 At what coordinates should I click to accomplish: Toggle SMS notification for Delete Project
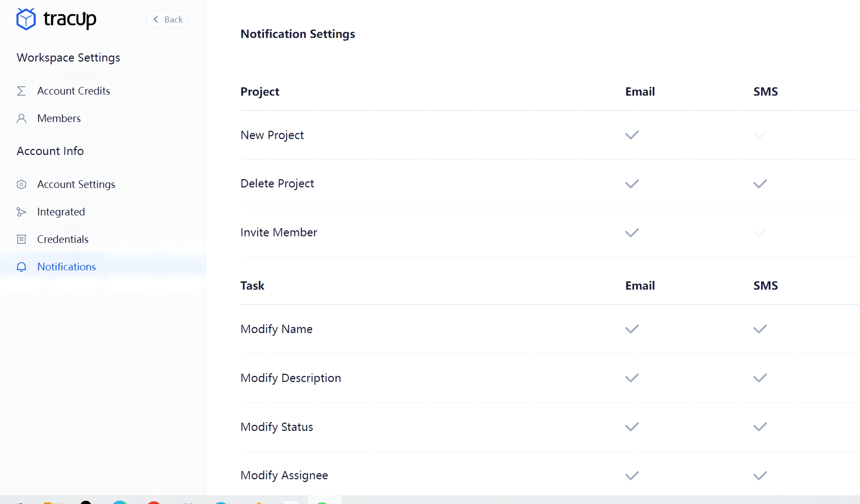(760, 184)
